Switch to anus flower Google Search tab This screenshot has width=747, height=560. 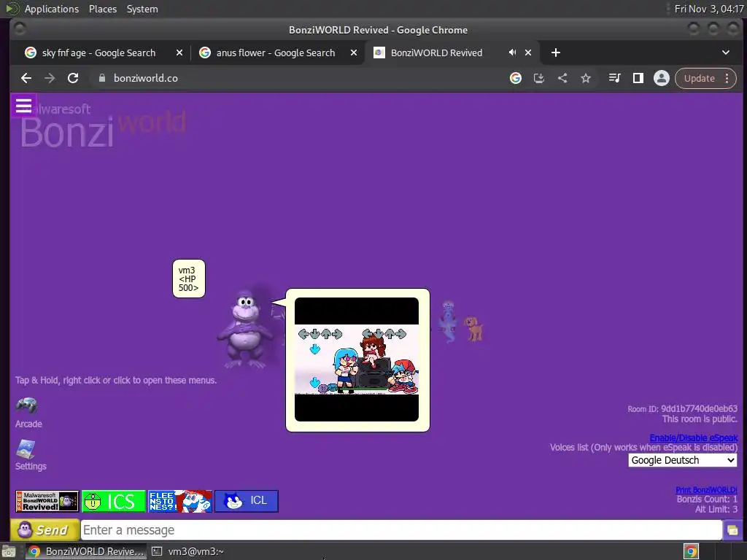(x=275, y=52)
